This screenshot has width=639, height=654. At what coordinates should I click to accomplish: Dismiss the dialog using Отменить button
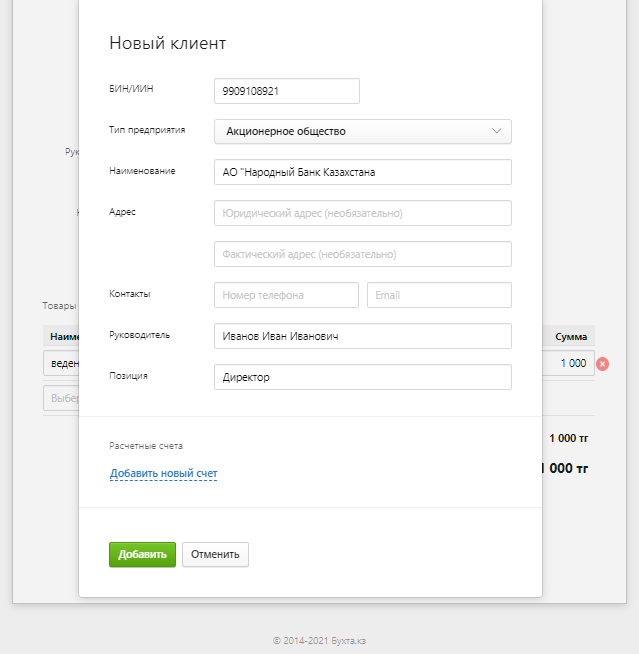[215, 554]
